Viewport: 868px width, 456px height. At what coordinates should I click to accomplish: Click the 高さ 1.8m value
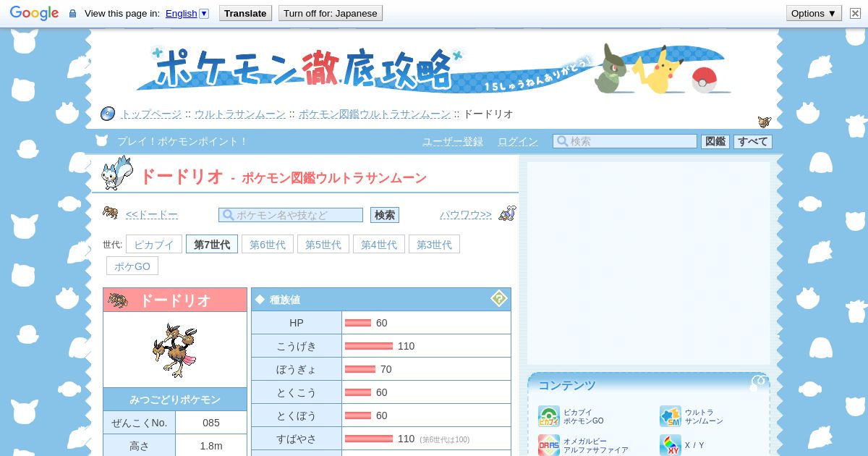point(211,446)
